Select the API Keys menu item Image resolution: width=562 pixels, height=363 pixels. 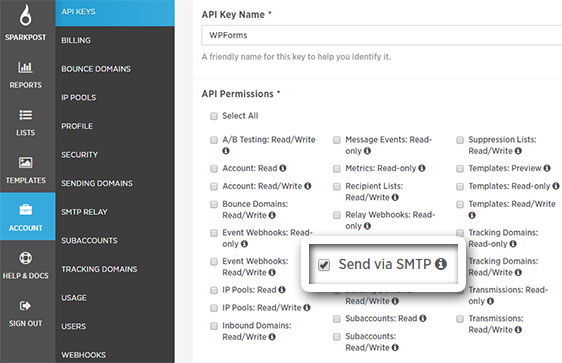(x=115, y=12)
